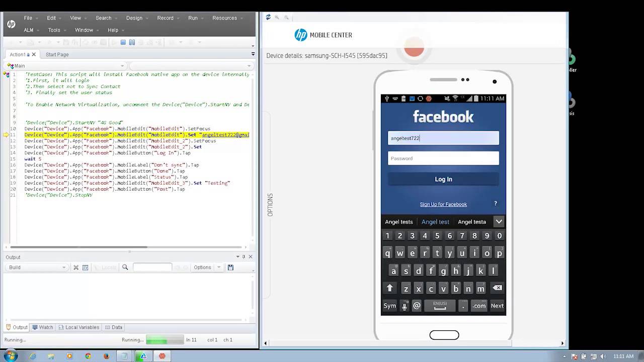644x362 pixels.
Task: Open the ALM menu
Action: click(29, 30)
